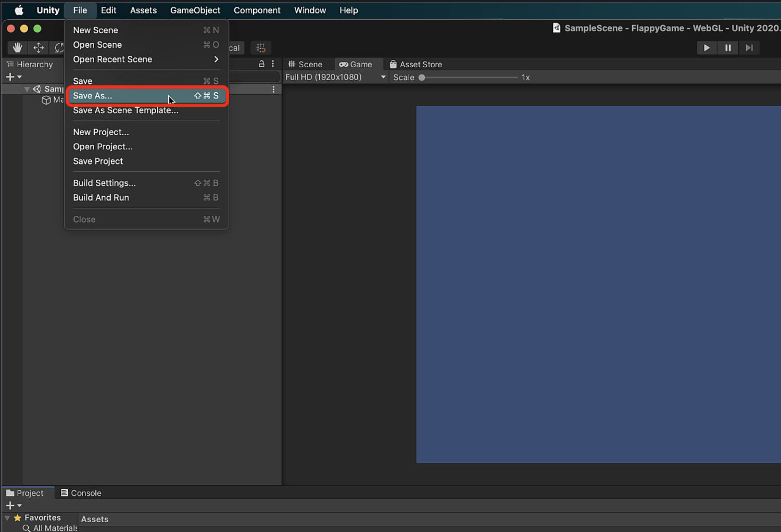Image resolution: width=781 pixels, height=532 pixels.
Task: Open the Edit menu
Action: pyautogui.click(x=108, y=10)
